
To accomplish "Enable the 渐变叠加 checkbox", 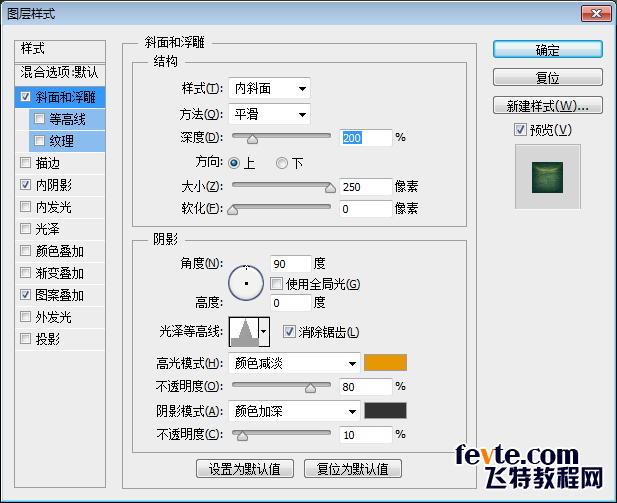I will tap(26, 273).
